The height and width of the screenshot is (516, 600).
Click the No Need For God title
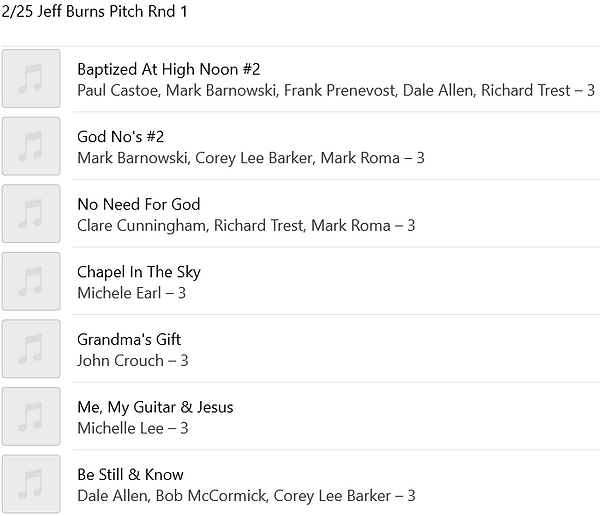138,204
